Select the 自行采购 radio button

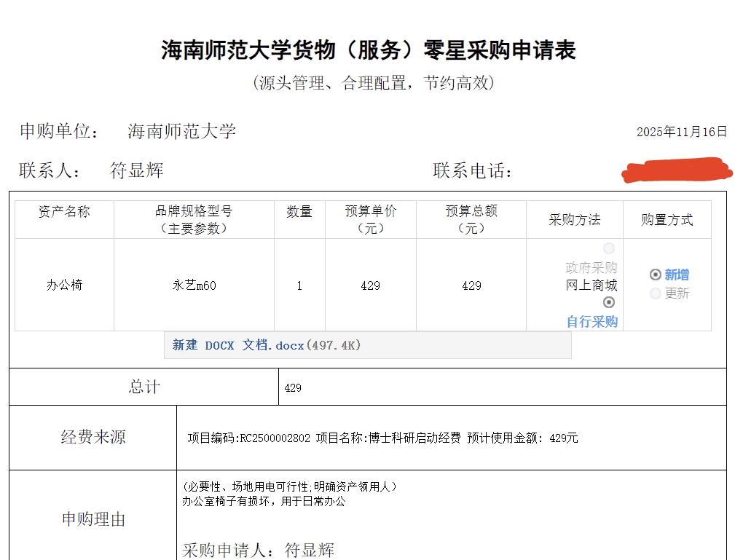609,302
